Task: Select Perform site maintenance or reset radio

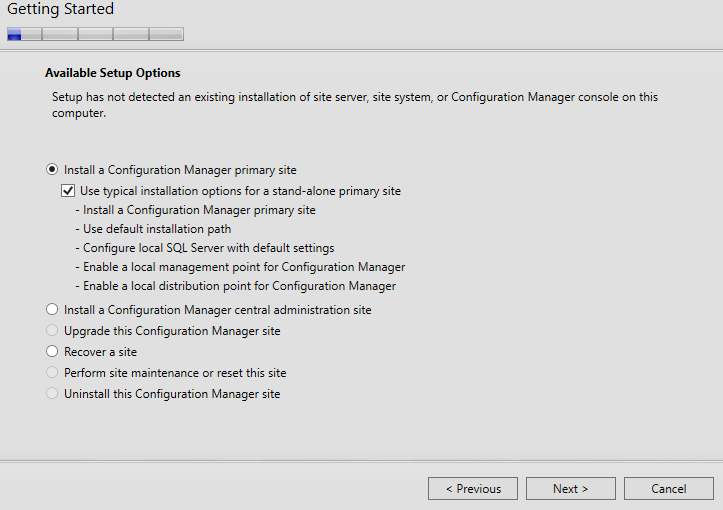Action: coord(52,373)
